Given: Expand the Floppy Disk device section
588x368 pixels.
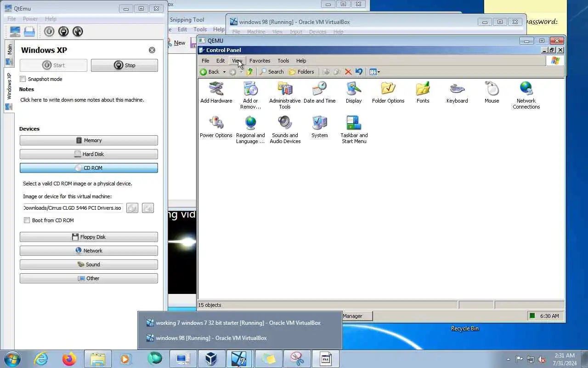Looking at the screenshot, I should [89, 237].
